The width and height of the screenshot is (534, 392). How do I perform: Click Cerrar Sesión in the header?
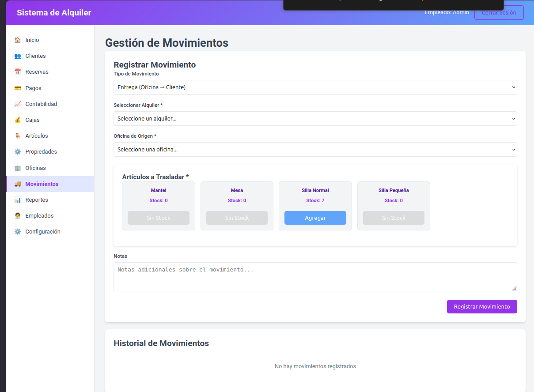coord(499,12)
